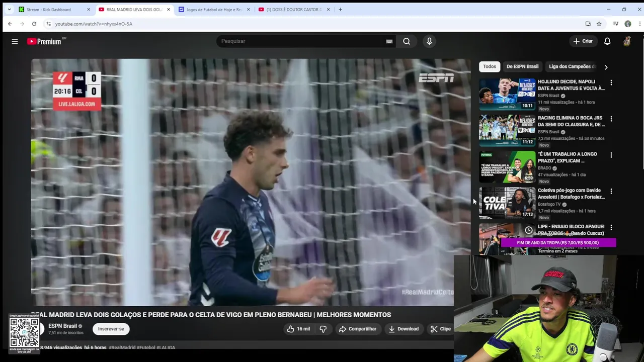This screenshot has height=362, width=644.
Task: Open Hojlund decide, Napoli bate Juventus title
Action: tap(571, 85)
